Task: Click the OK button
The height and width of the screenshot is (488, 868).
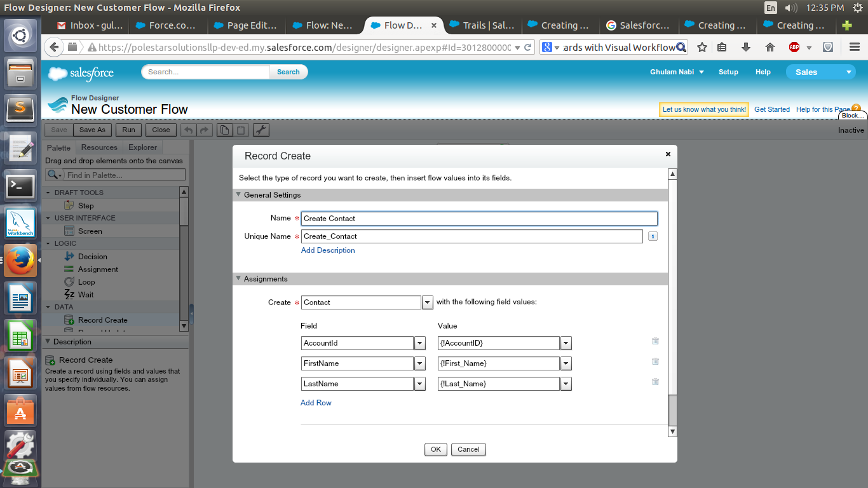Action: 435,449
